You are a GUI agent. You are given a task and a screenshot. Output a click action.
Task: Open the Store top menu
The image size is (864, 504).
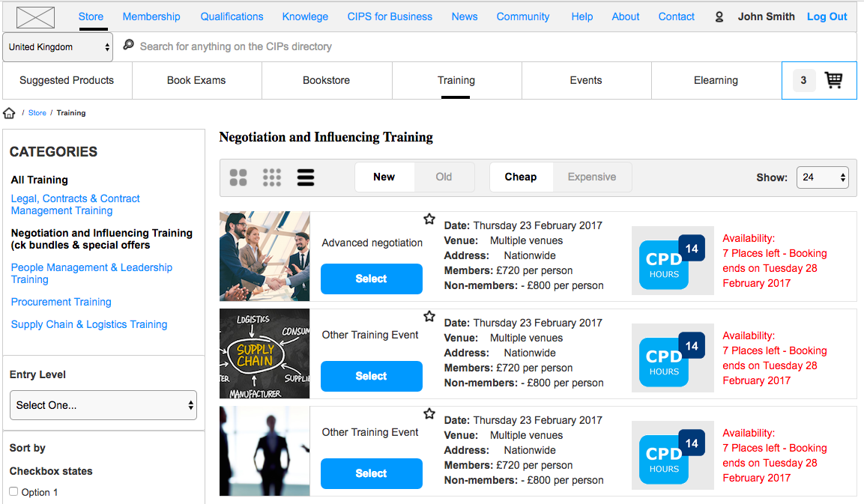(91, 16)
